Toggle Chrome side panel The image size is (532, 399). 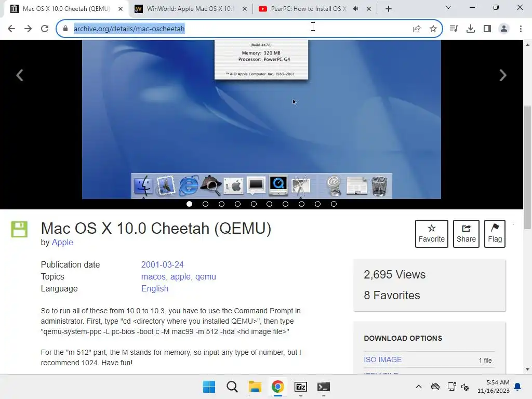coord(487,29)
